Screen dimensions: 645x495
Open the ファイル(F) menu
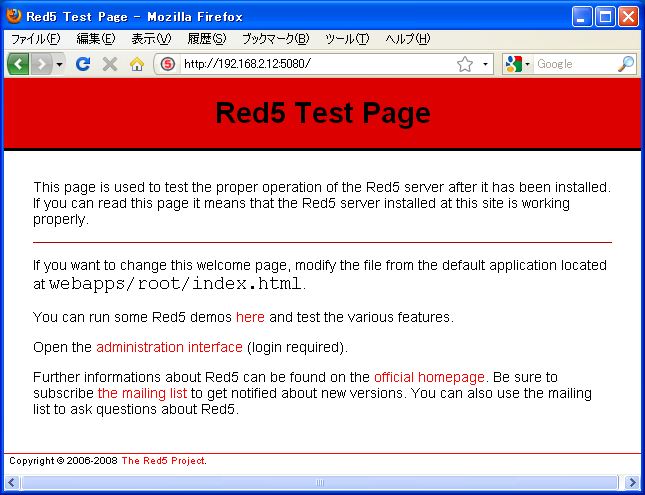35,39
